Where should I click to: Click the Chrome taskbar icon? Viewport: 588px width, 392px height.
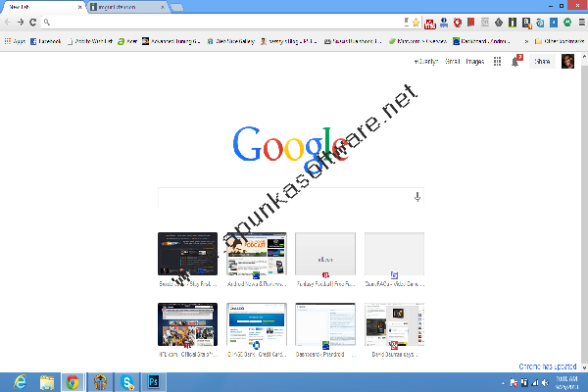pos(73,382)
